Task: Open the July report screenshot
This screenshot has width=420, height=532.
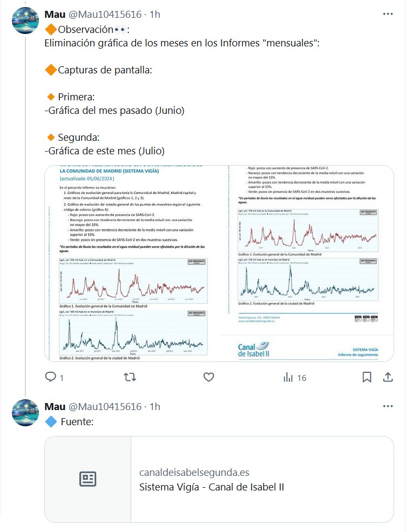Action: [x=307, y=263]
